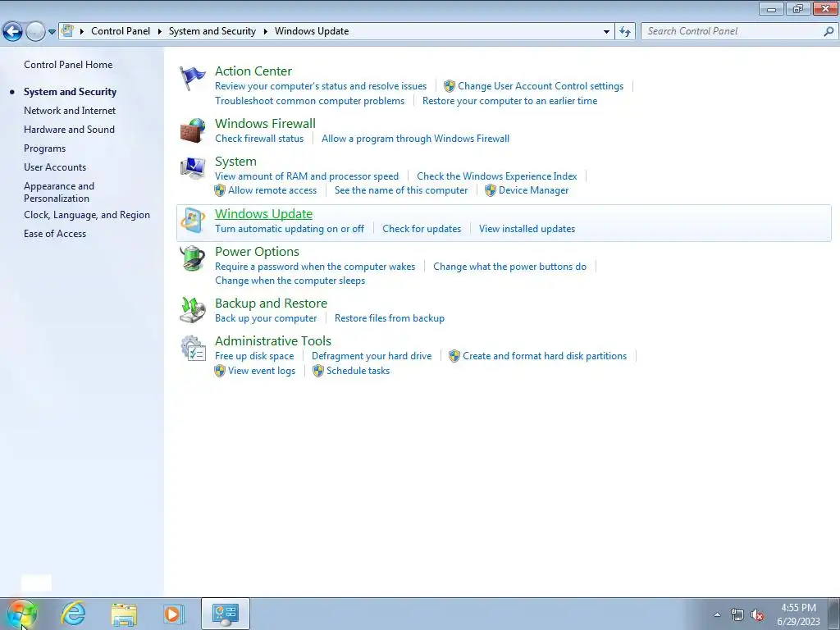This screenshot has width=840, height=630.
Task: Click the Control Panel taskbar button
Action: pos(225,614)
